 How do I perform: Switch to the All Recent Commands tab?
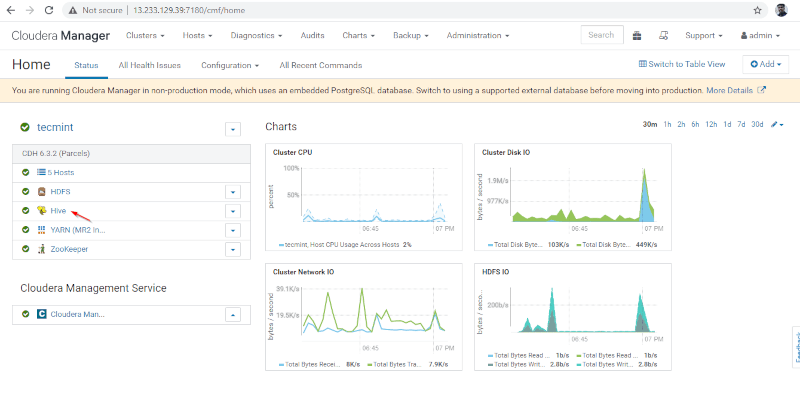(x=320, y=65)
